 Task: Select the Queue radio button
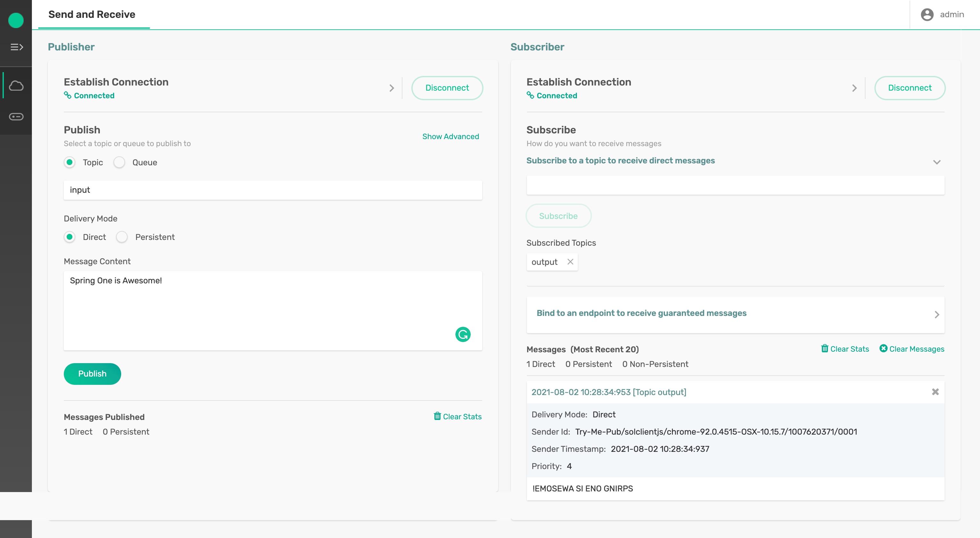tap(120, 162)
